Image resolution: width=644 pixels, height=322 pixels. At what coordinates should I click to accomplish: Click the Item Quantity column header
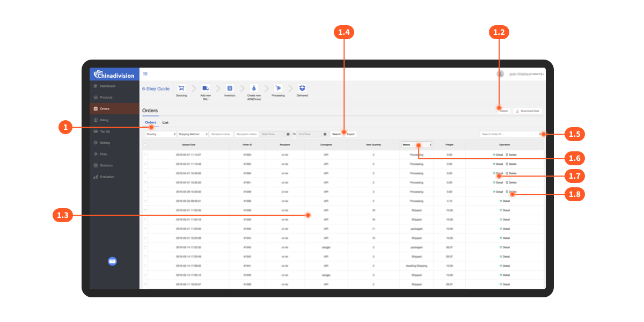373,145
